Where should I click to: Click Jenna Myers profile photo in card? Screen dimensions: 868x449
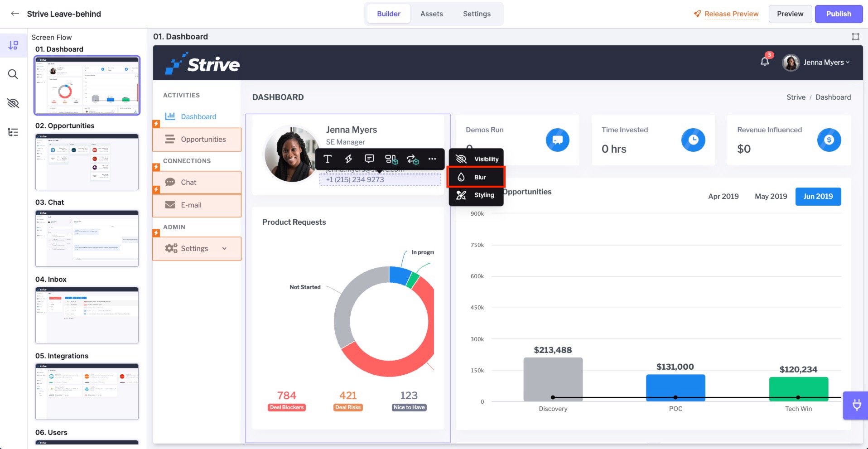pos(292,154)
